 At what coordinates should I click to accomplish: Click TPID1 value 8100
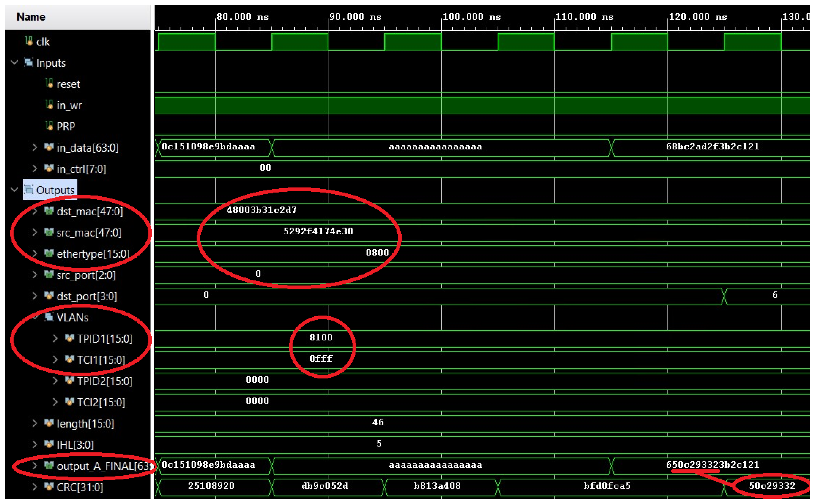point(321,337)
